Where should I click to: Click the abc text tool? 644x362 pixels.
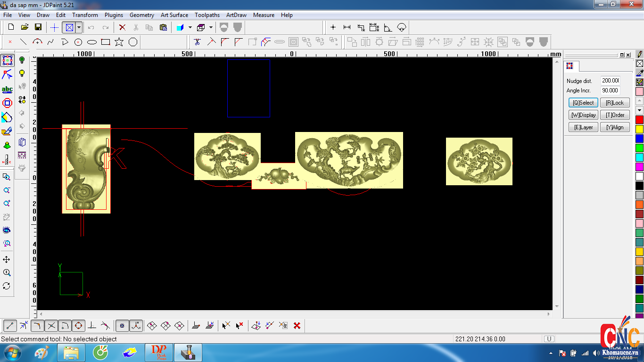pos(7,89)
